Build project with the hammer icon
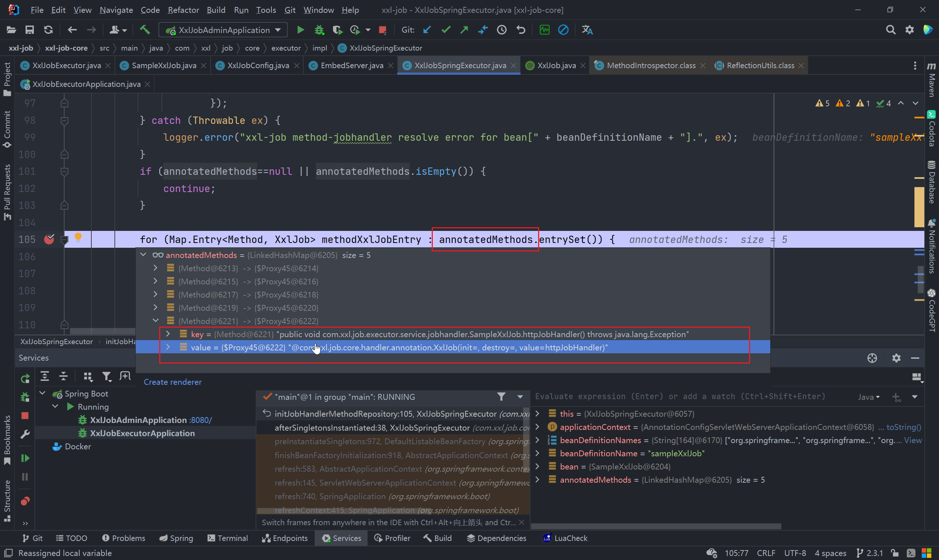Viewport: 939px width, 560px height. [145, 30]
